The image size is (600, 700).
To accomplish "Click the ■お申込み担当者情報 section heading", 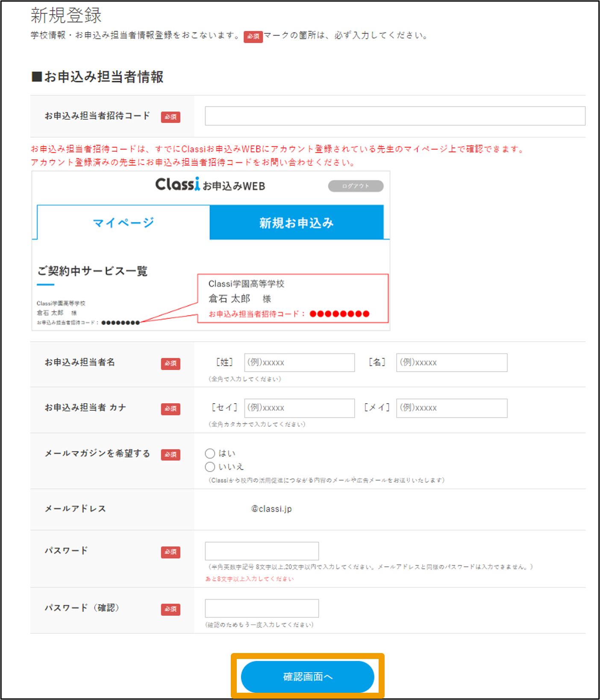I will (x=97, y=77).
